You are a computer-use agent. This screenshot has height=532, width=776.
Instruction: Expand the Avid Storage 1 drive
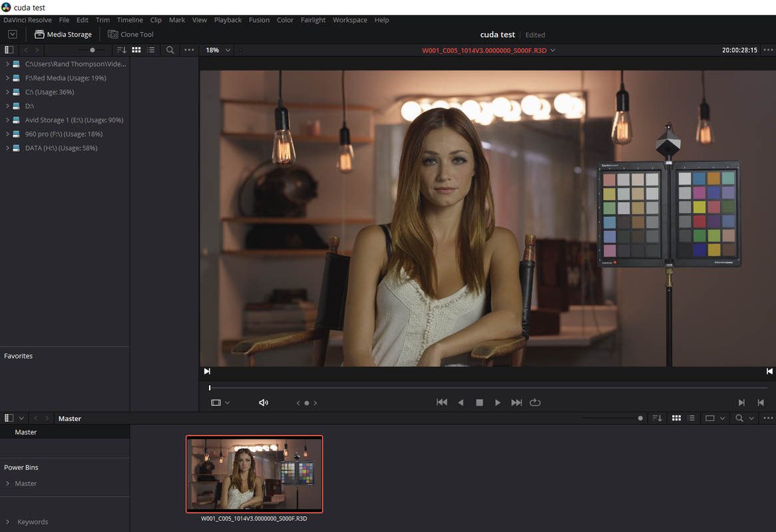(x=7, y=120)
